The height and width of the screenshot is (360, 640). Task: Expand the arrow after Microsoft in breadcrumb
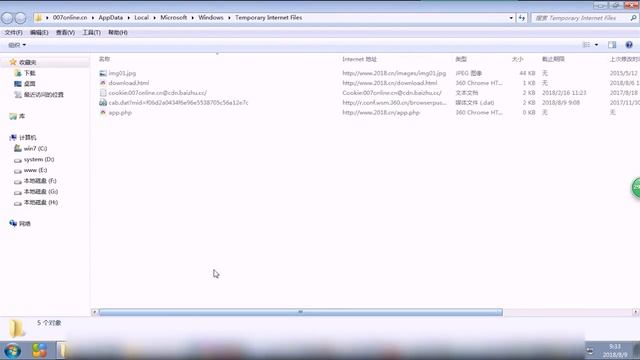pos(193,18)
